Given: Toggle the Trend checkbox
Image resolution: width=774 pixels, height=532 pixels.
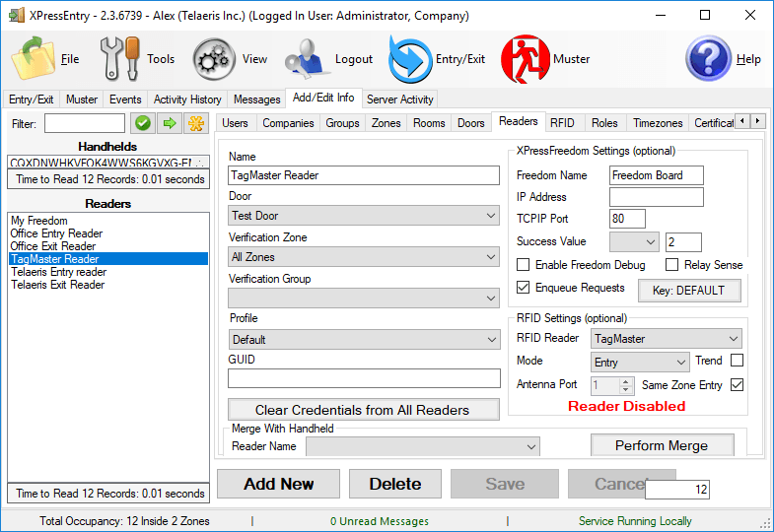Looking at the screenshot, I should coord(737,360).
